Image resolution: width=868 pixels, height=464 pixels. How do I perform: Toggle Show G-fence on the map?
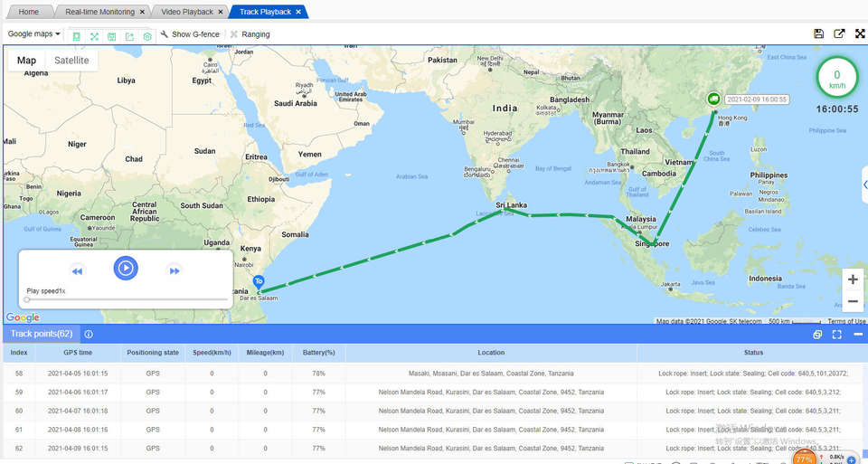pos(190,34)
